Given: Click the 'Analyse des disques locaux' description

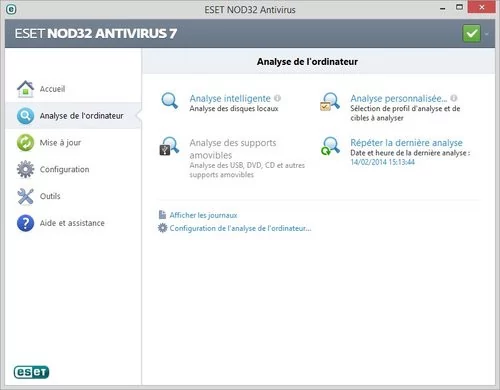Looking at the screenshot, I should (x=234, y=109).
